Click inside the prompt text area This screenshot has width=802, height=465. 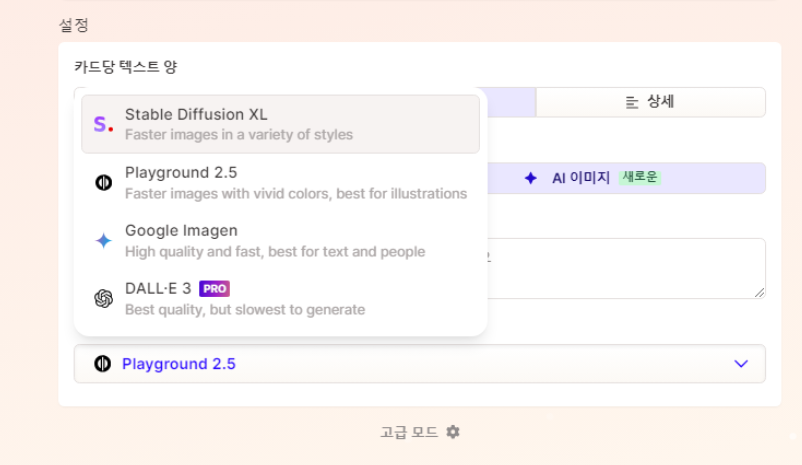(626, 268)
